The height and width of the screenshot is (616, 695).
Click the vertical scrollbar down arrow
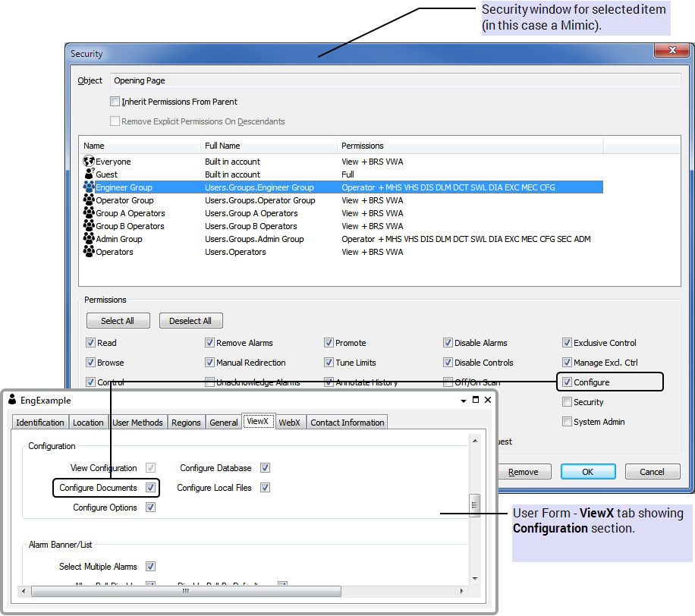pos(475,578)
